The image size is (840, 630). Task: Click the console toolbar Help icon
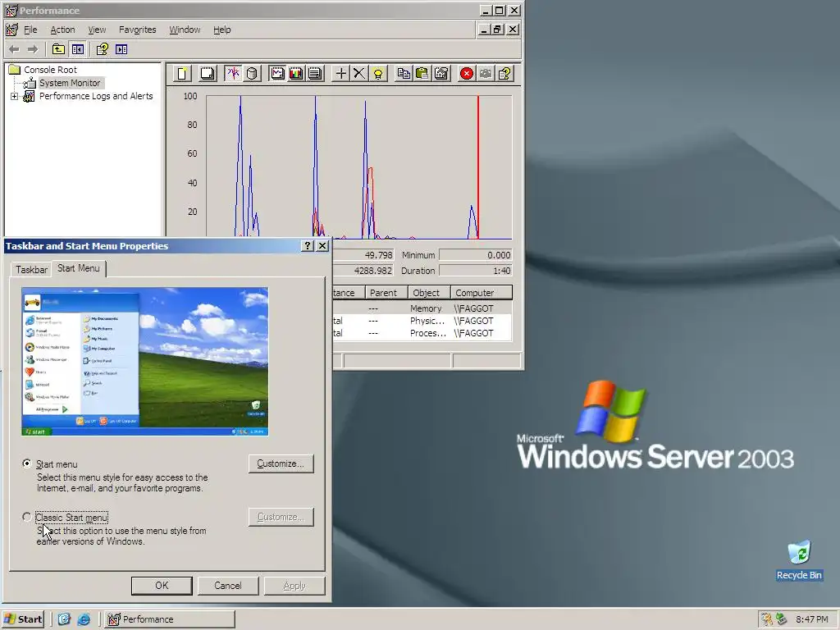click(x=102, y=49)
